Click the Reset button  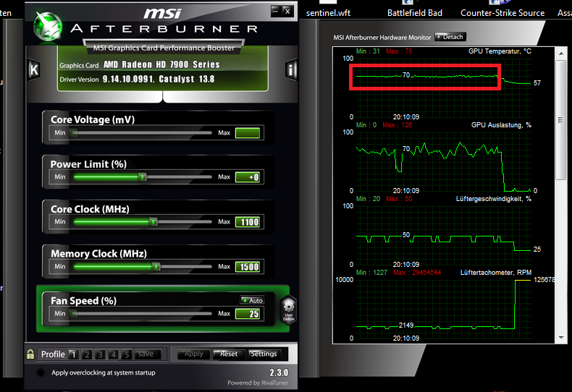229,354
